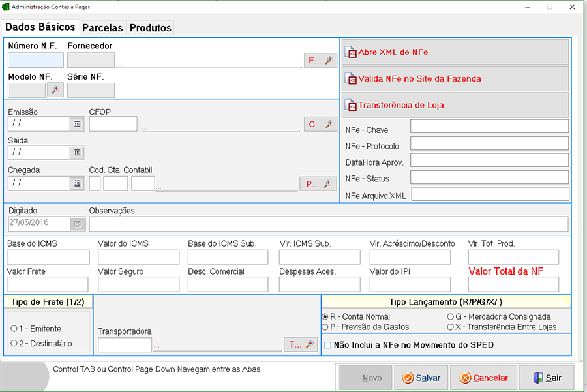
Task: Click the CFOP search lookup button
Action: tap(320, 125)
